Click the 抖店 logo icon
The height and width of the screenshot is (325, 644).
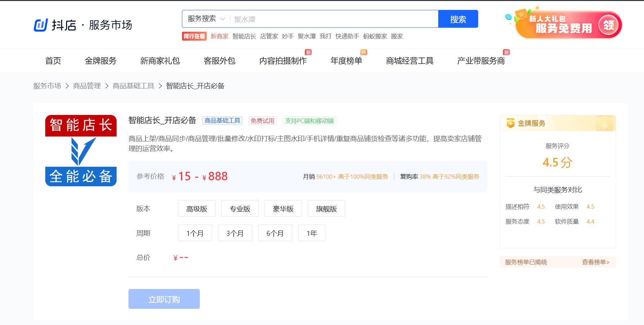click(41, 24)
